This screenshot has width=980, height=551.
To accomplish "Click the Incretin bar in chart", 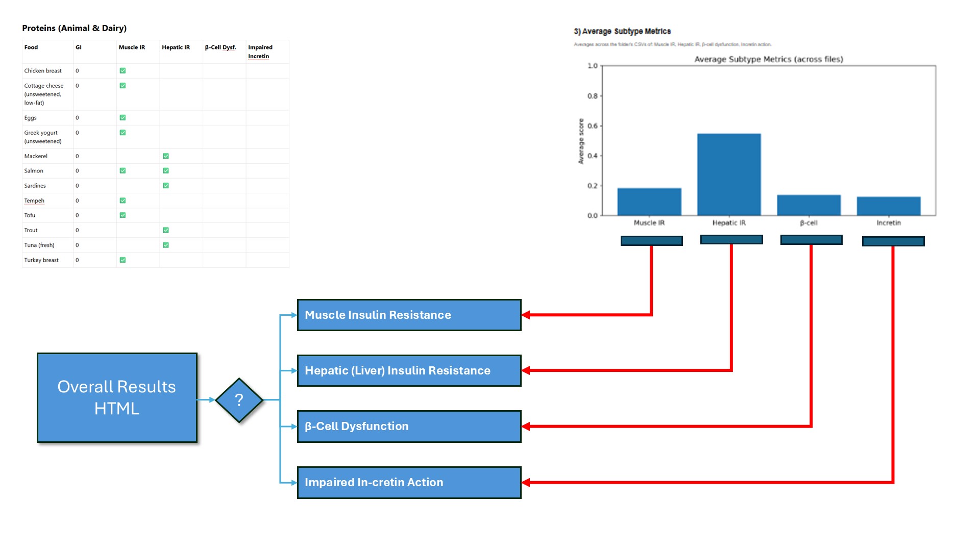I will click(x=889, y=206).
